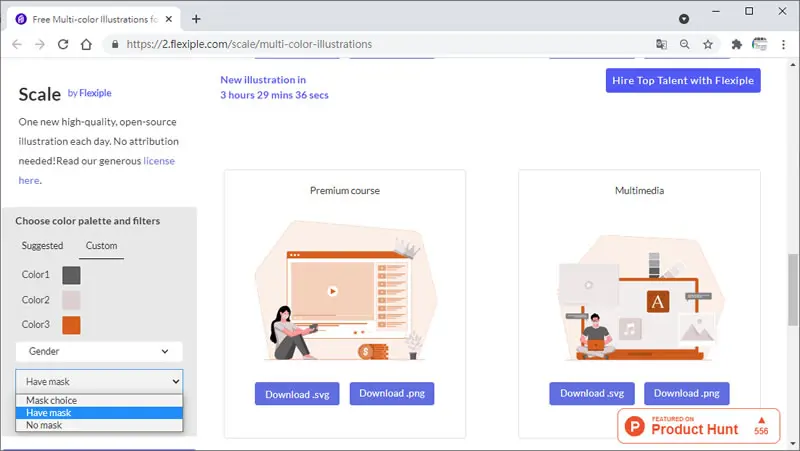Bookmark this page with the star icon
Screen dimensions: 800x451
tap(708, 44)
